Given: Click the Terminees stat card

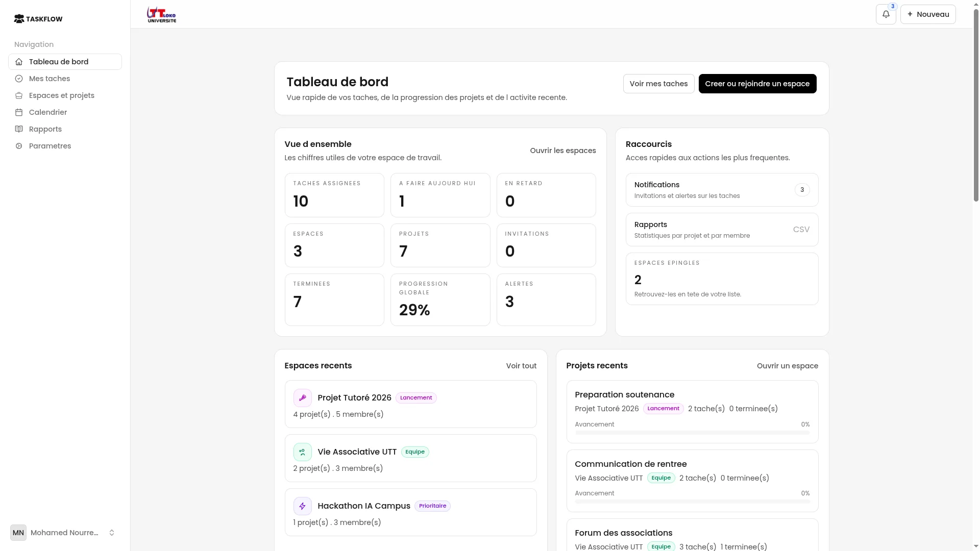Looking at the screenshot, I should (334, 299).
